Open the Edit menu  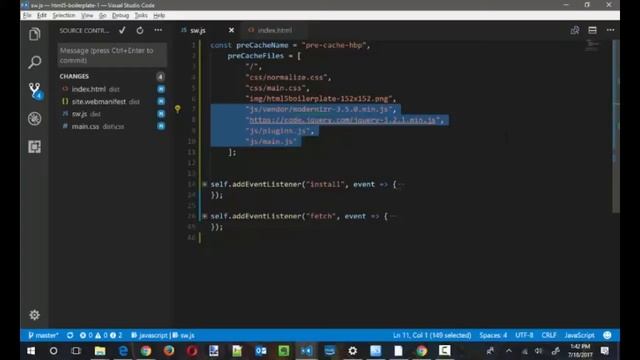click(42, 16)
